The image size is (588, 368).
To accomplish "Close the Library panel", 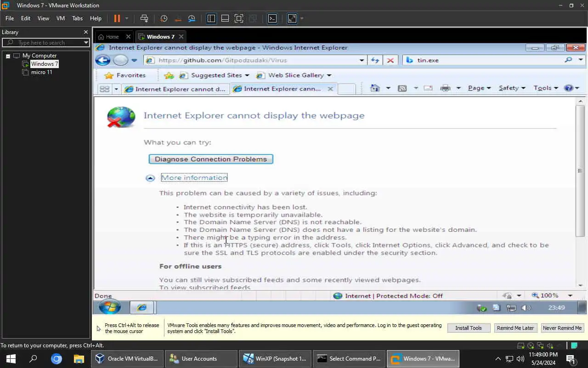I will (x=85, y=32).
